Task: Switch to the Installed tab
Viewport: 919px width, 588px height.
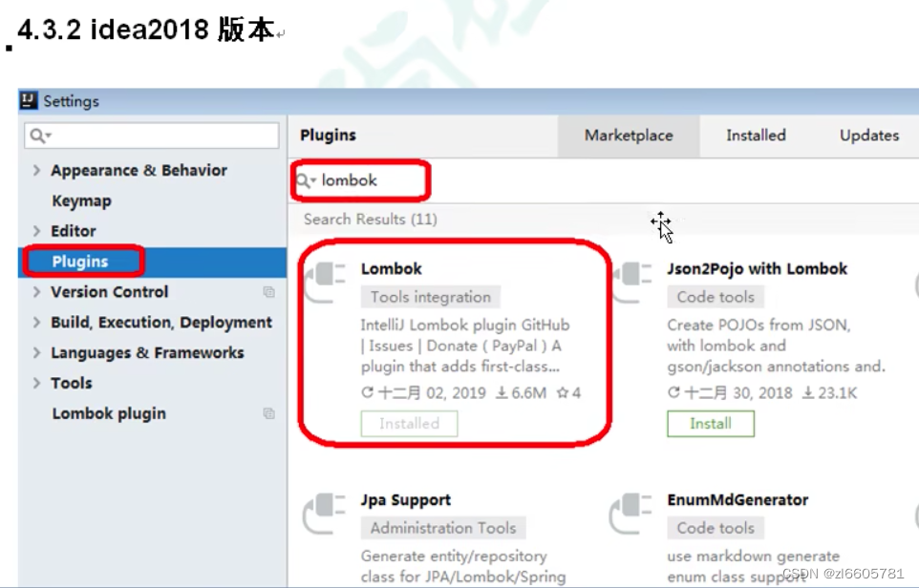Action: pyautogui.click(x=756, y=136)
